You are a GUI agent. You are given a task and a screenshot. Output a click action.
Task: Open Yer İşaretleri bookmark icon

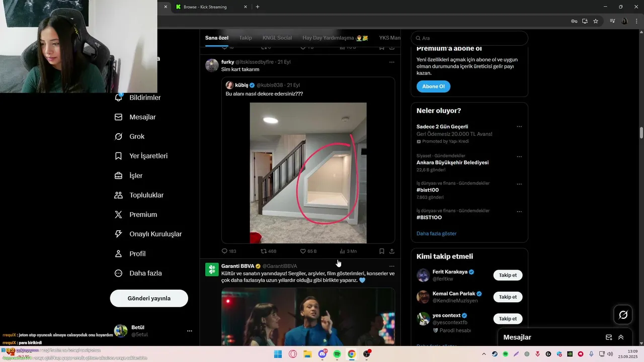coord(119,156)
